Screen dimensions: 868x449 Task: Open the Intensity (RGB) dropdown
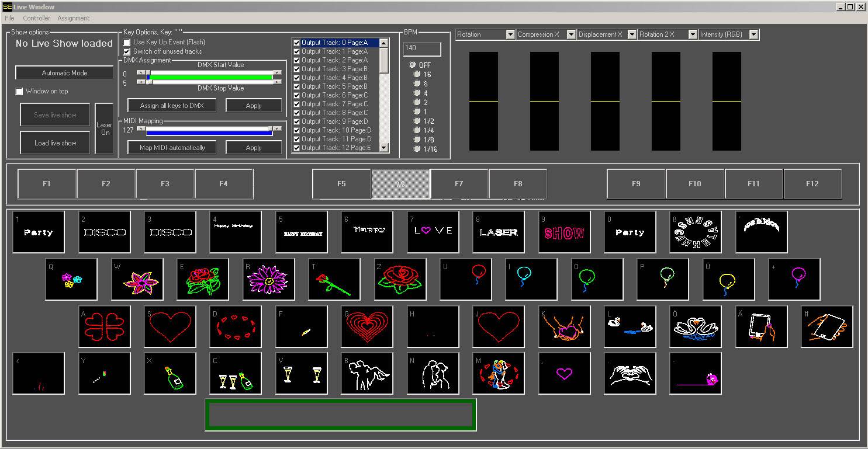pyautogui.click(x=752, y=34)
